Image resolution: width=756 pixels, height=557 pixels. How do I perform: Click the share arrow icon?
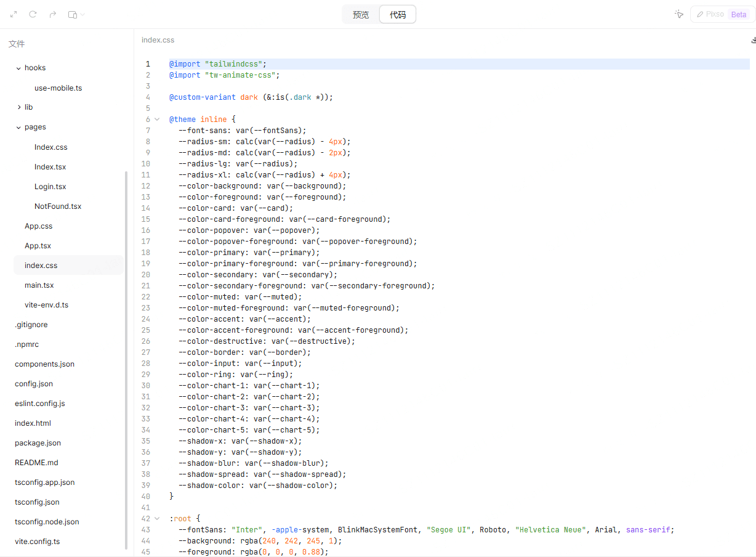tap(53, 14)
